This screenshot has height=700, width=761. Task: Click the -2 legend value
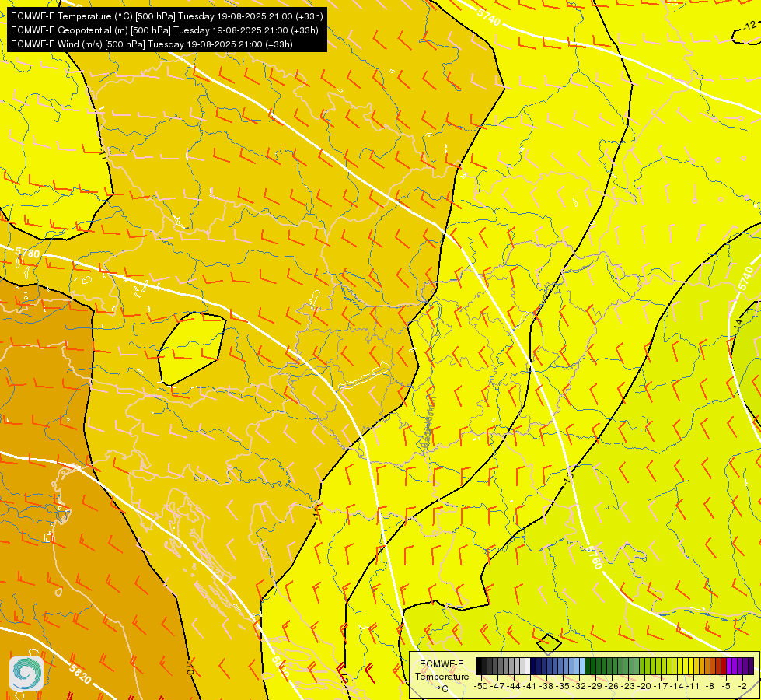pyautogui.click(x=742, y=687)
